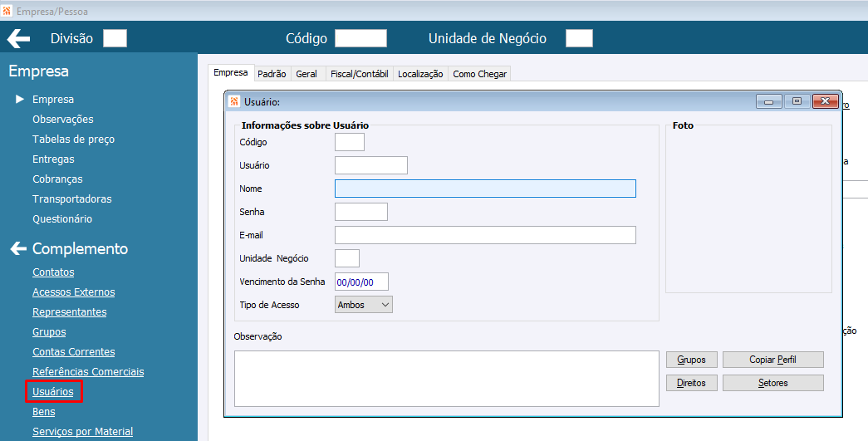Image resolution: width=868 pixels, height=441 pixels.
Task: Click the Usuário input field
Action: (371, 165)
